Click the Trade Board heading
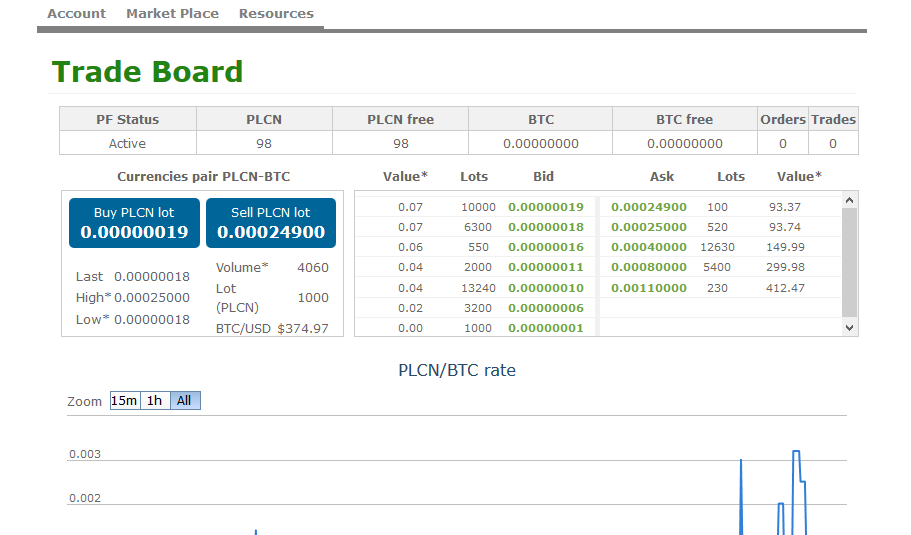 [x=148, y=72]
